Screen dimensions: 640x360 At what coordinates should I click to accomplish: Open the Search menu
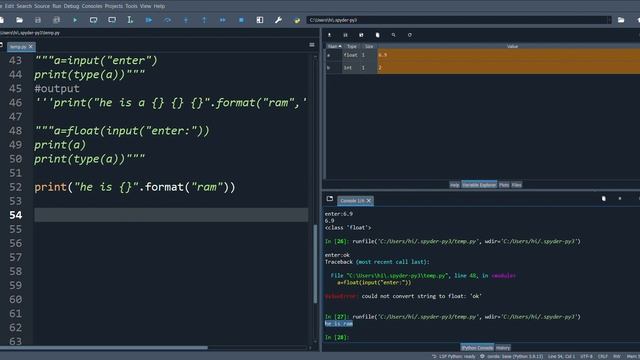click(x=24, y=6)
